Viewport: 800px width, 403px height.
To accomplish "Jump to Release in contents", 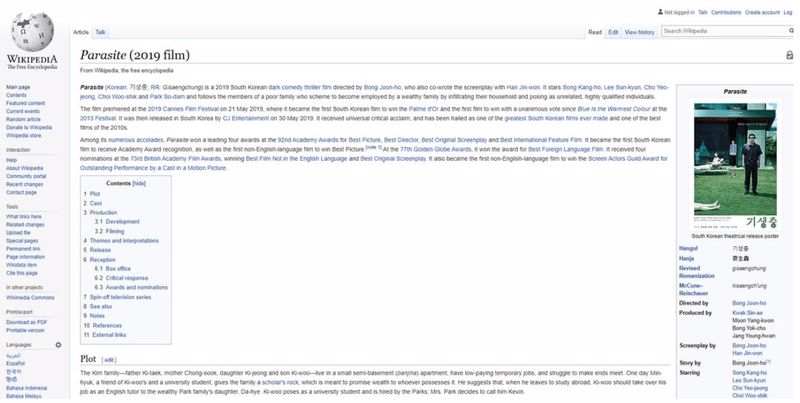I will click(x=100, y=250).
